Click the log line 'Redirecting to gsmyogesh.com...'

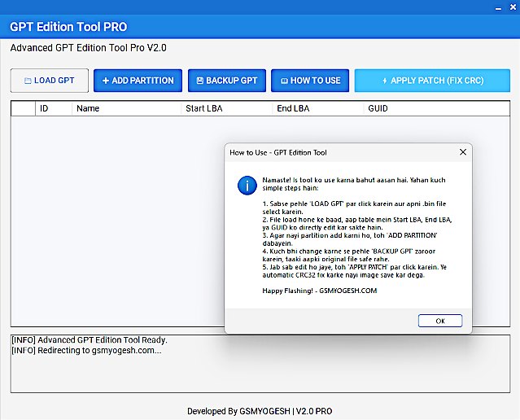pyautogui.click(x=86, y=350)
